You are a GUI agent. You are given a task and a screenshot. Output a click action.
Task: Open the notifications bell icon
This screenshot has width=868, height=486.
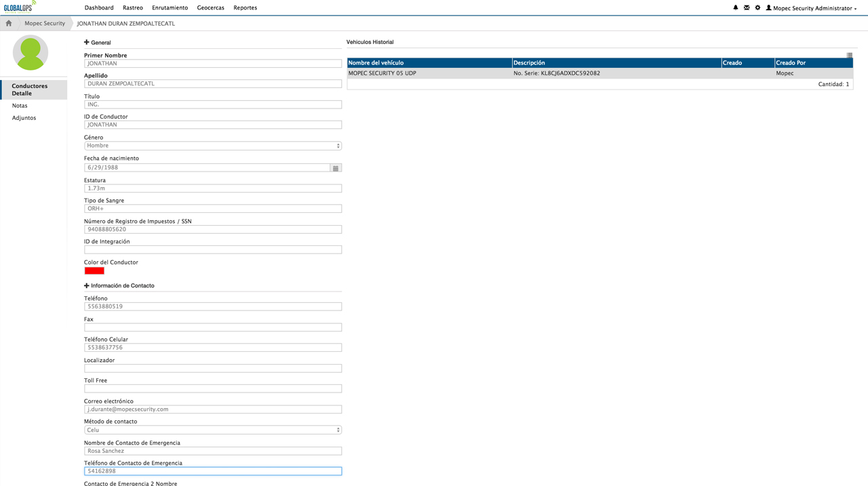736,7
